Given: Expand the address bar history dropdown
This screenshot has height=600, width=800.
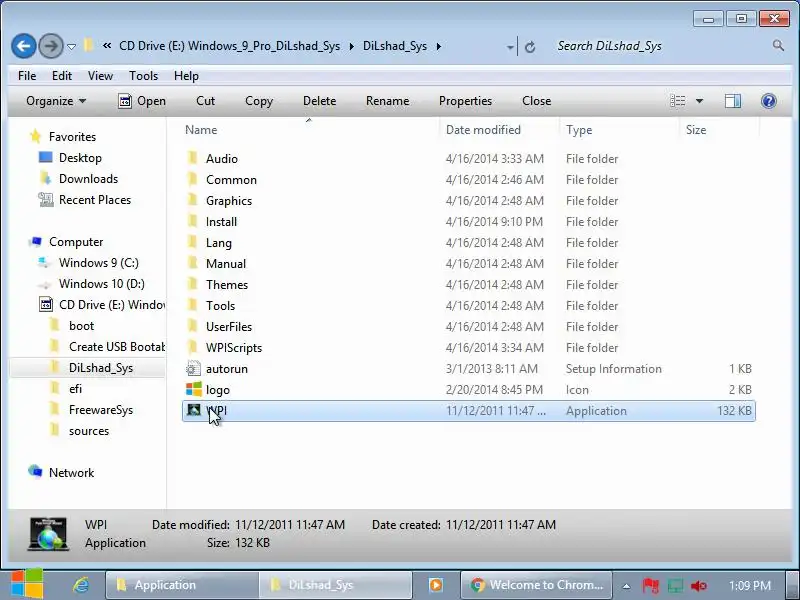Looking at the screenshot, I should (510, 47).
